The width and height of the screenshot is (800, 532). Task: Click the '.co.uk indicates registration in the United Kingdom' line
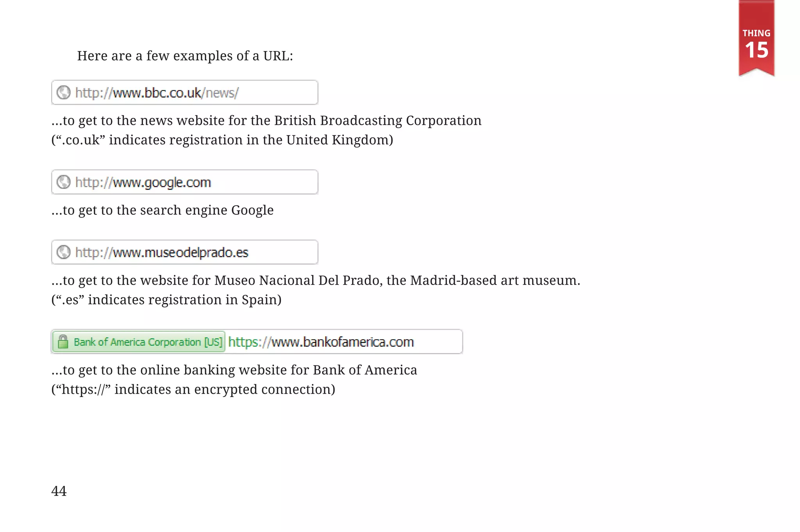(222, 140)
